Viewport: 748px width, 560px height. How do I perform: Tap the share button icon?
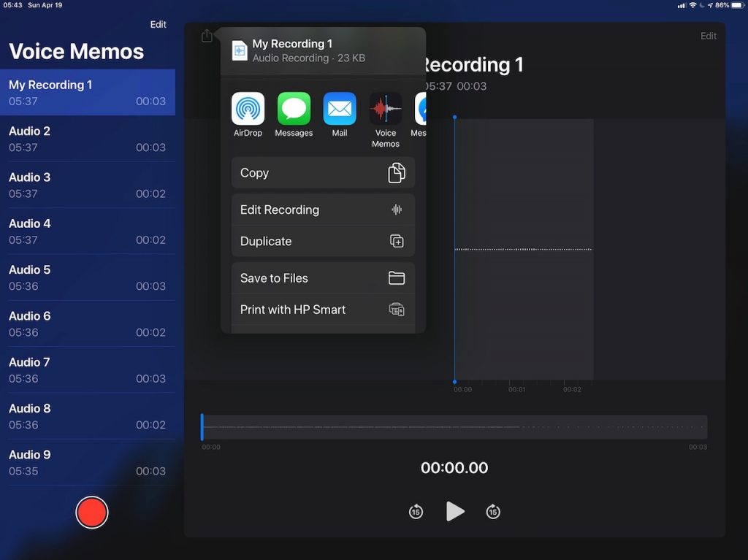click(x=207, y=36)
